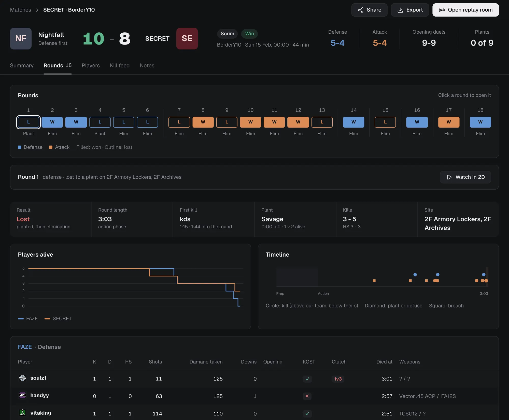Screen dimensions: 509x420
Task: Click the Share button
Action: 369,10
